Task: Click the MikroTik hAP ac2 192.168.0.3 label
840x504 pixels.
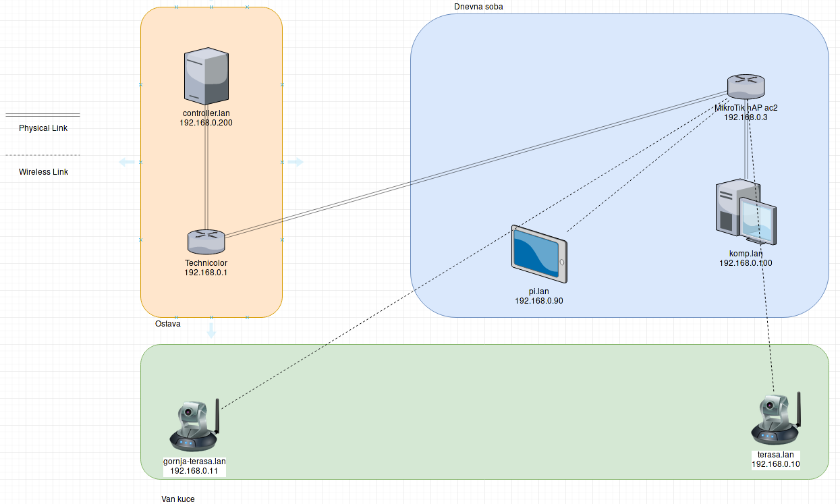Action: click(x=746, y=112)
